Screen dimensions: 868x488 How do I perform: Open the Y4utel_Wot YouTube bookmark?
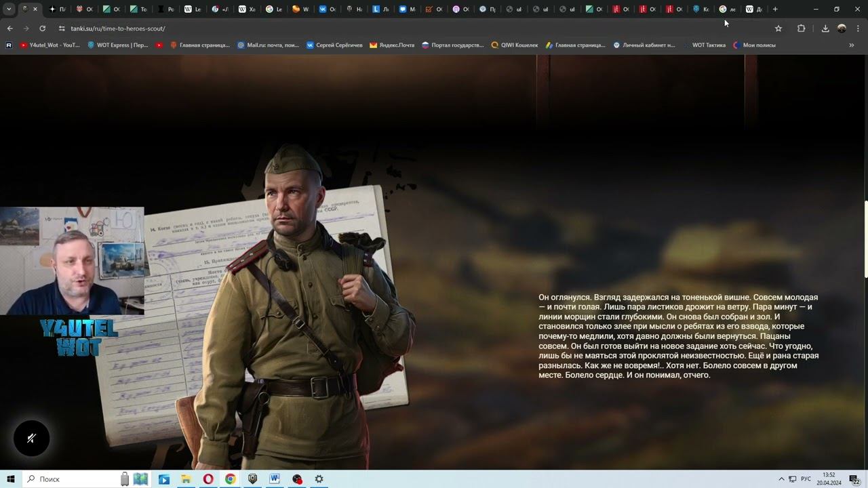pyautogui.click(x=50, y=45)
